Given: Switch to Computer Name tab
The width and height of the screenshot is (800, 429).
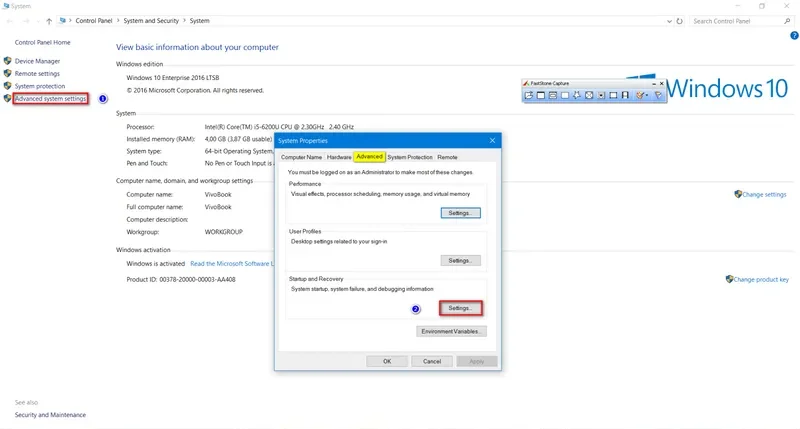Looking at the screenshot, I should coord(301,157).
